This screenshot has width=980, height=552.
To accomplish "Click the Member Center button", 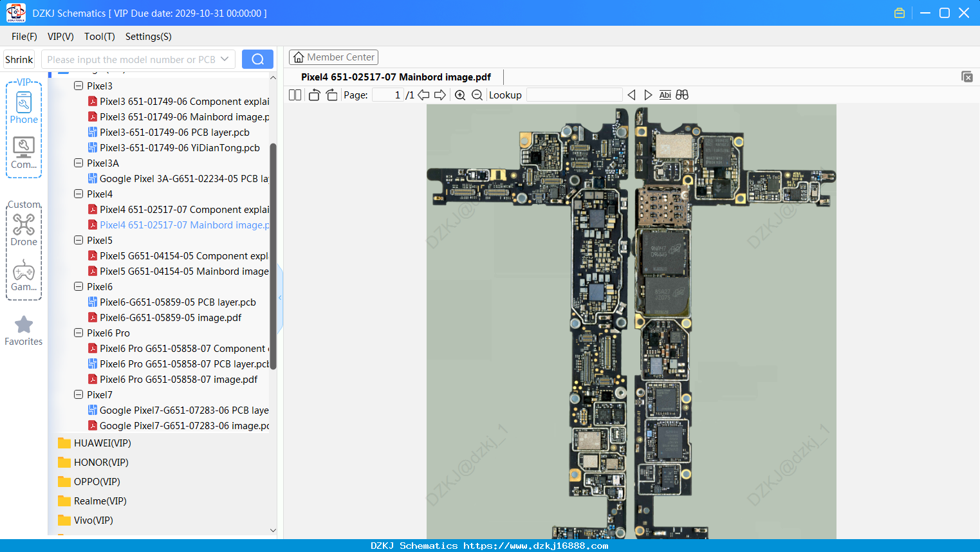I will (333, 57).
